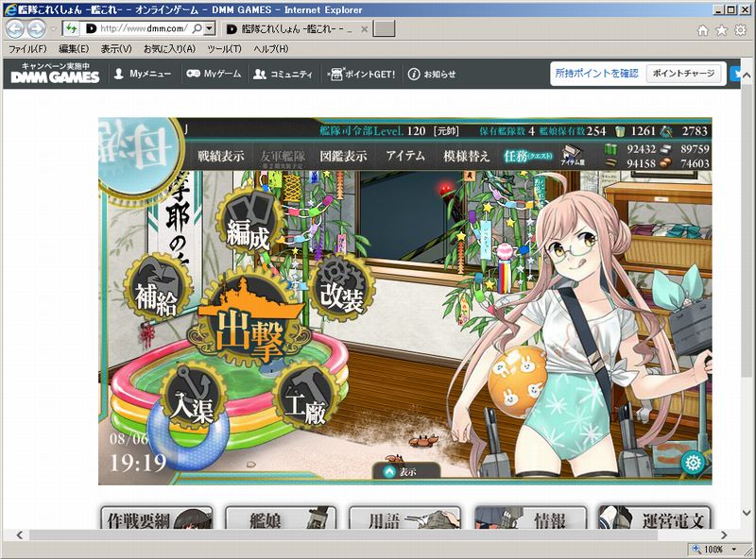The image size is (756, 559).
Task: Expand the 表示 panel at game bottom
Action: coord(406,471)
